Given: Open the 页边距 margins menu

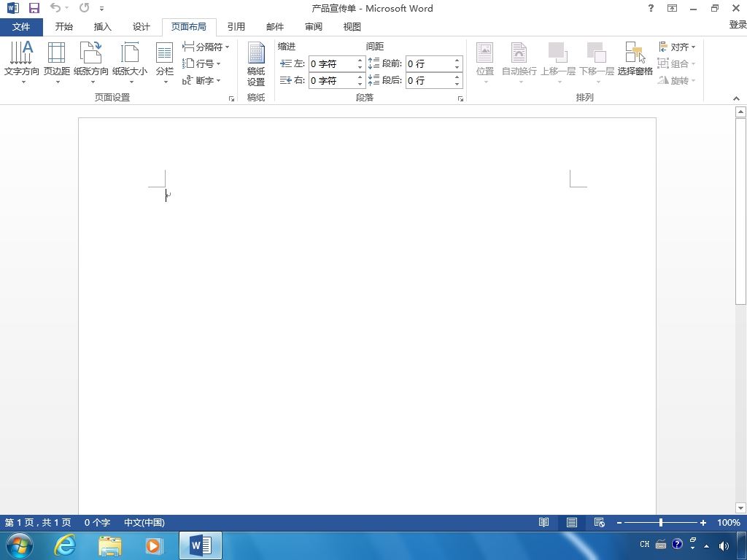Looking at the screenshot, I should pos(57,63).
